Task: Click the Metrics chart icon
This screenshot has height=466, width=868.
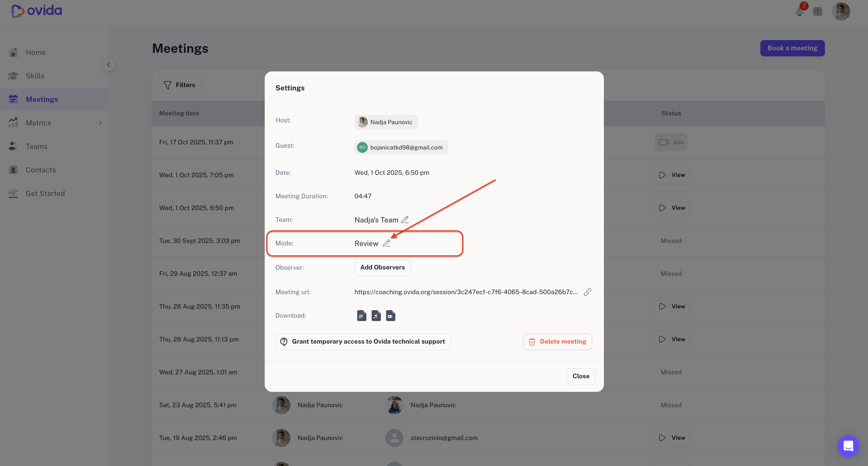Action: coord(13,123)
